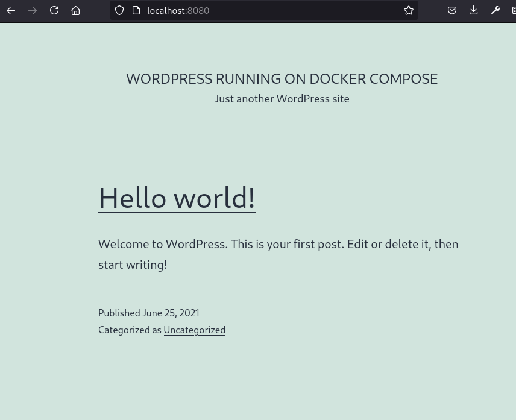Open the Hello world! post
Screen dimensions: 516x420
(x=177, y=198)
